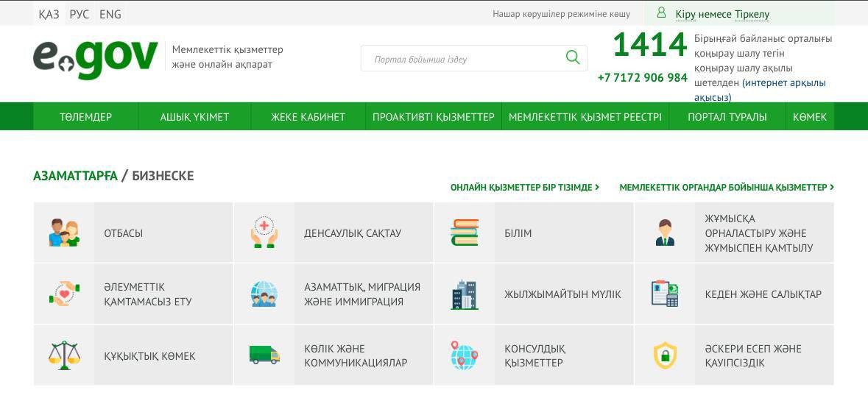Open the интернет арқылы ақысыз link
Viewport: 868px width, 415px height.
[x=760, y=90]
